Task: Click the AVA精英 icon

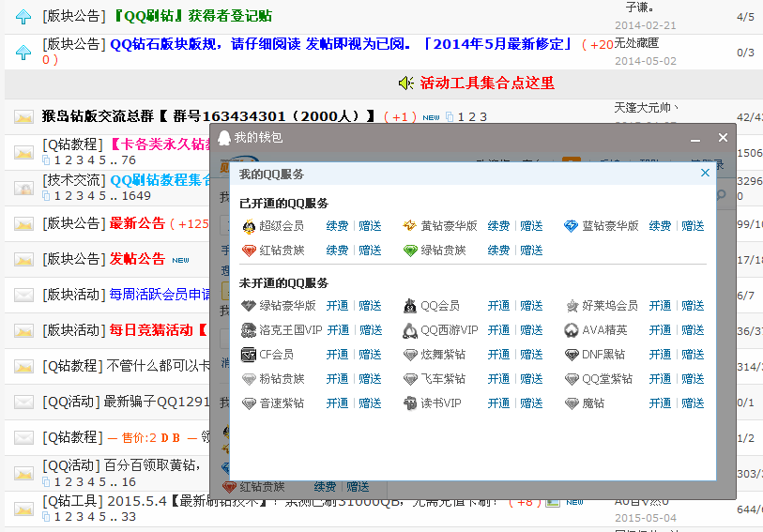Action: click(572, 330)
